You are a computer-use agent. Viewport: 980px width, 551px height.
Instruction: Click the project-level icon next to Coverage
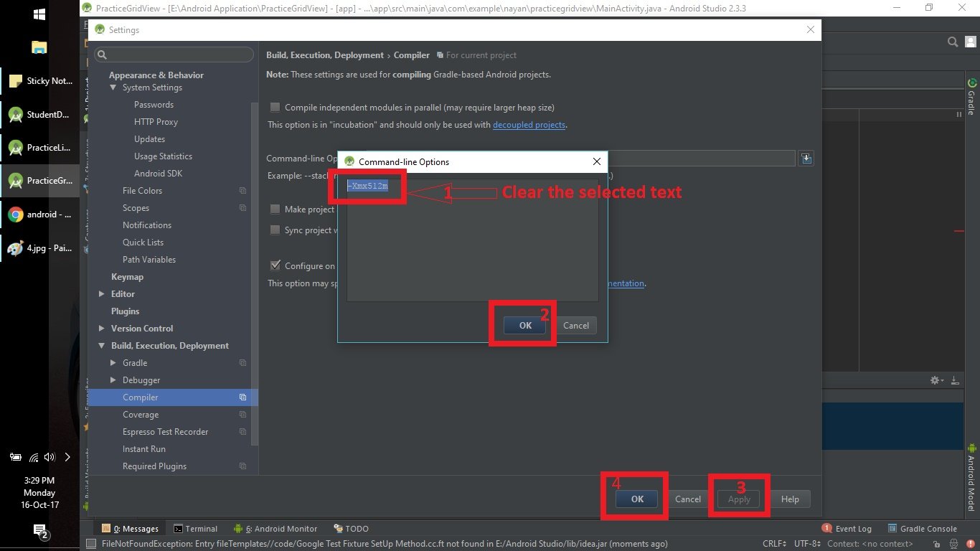pyautogui.click(x=242, y=415)
